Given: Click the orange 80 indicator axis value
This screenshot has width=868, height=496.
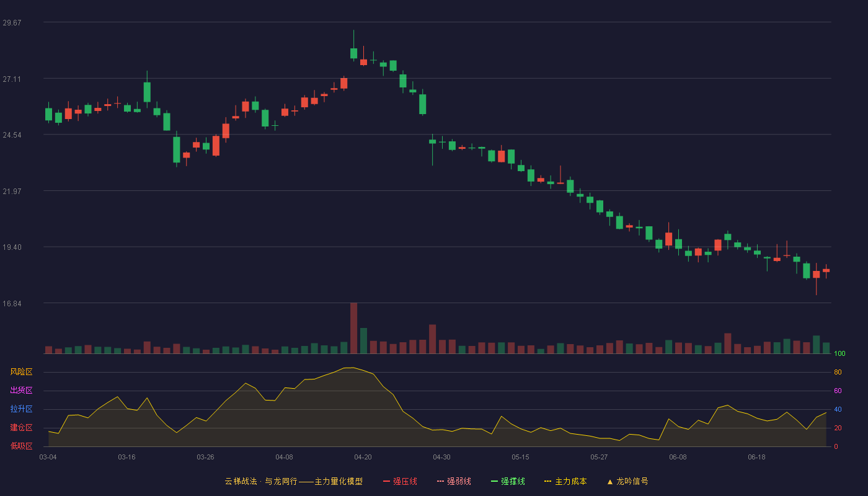Looking at the screenshot, I should coord(838,372).
